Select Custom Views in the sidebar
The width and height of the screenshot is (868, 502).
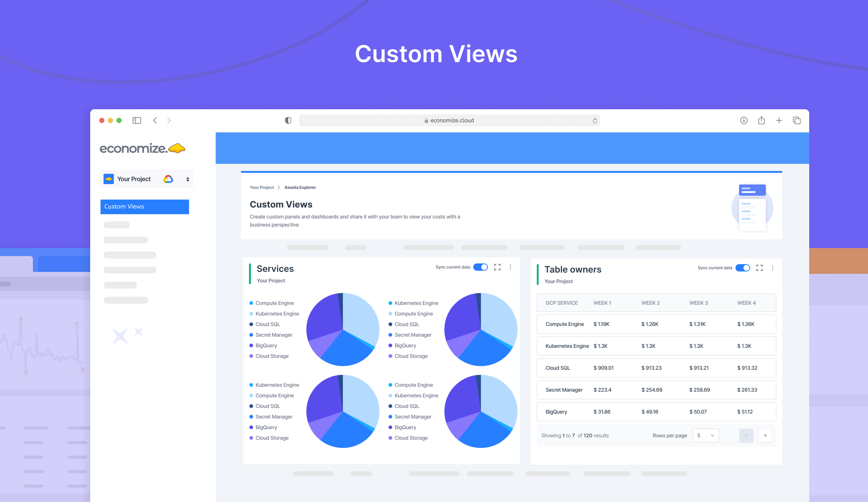point(145,206)
